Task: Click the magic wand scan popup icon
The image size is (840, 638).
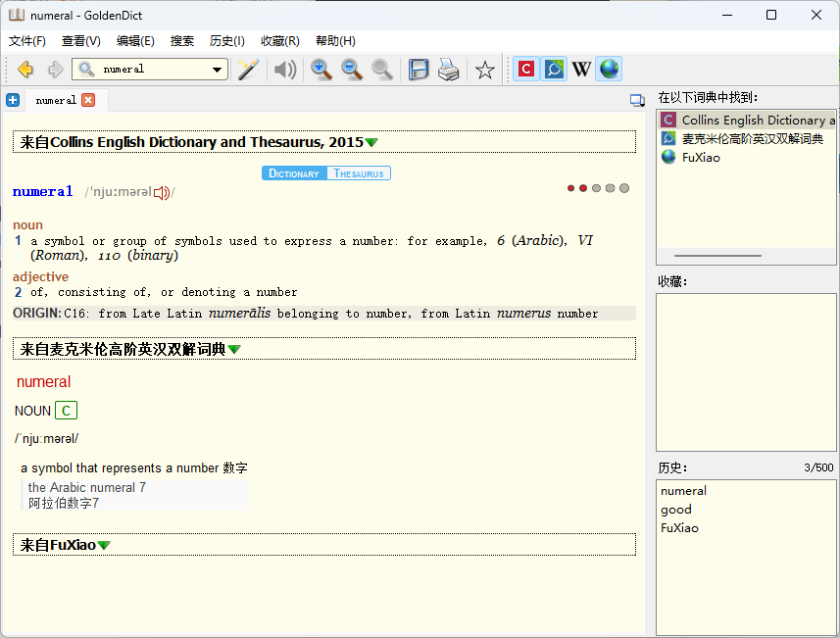Action: click(249, 70)
